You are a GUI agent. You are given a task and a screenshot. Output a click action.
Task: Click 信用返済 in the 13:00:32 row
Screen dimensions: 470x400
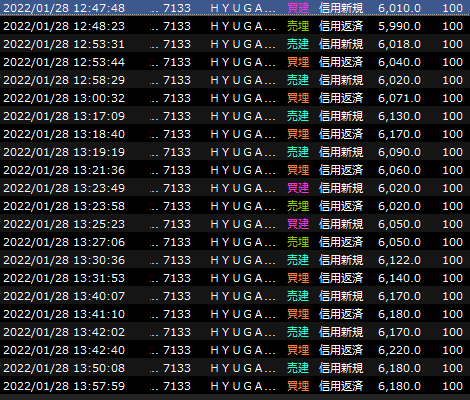(x=341, y=98)
